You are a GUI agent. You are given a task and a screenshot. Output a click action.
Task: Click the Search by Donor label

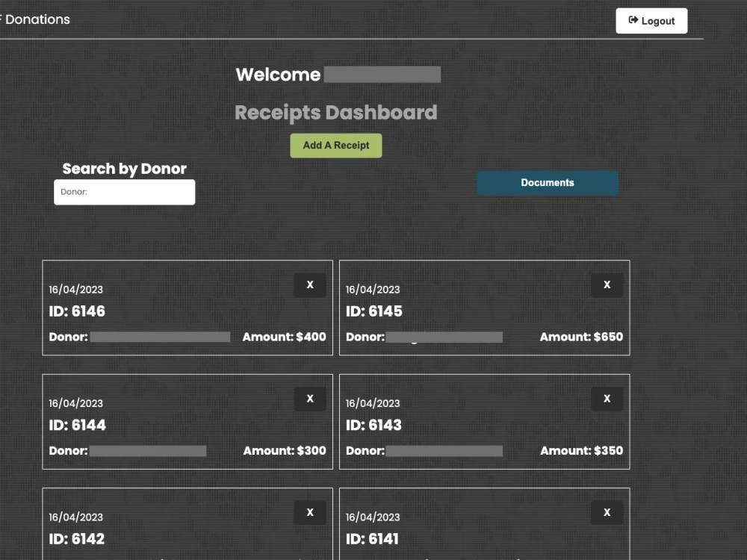(x=124, y=169)
